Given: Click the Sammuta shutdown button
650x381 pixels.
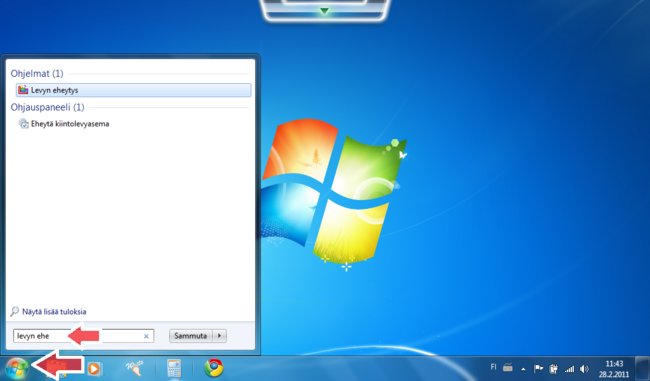Looking at the screenshot, I should (x=191, y=336).
